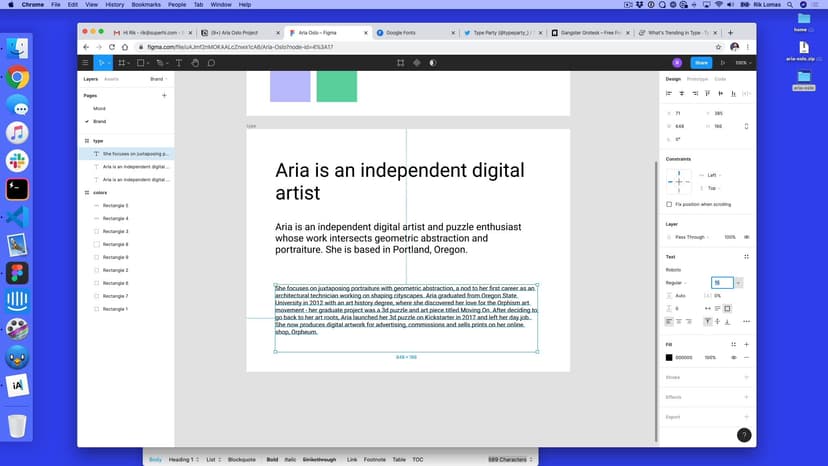Select the Hand tool

pos(195,62)
